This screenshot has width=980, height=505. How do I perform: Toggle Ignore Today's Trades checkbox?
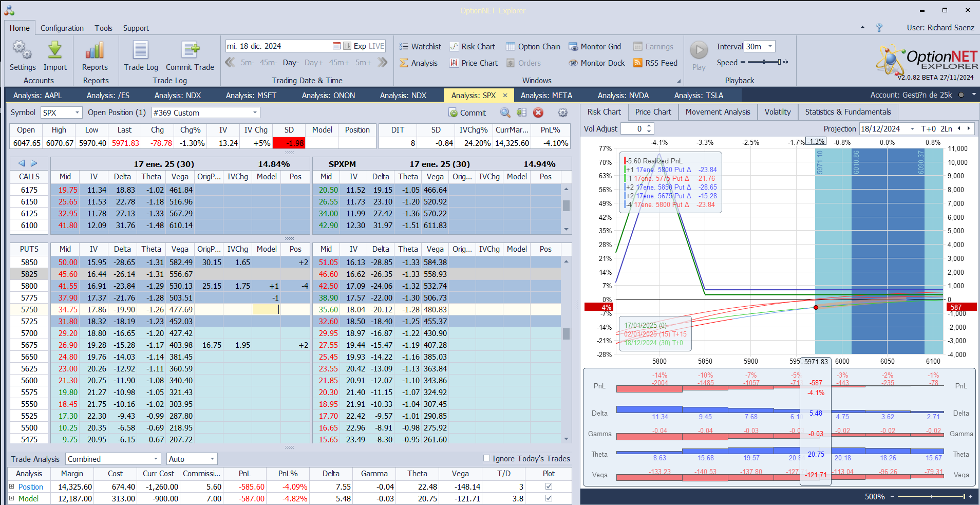click(486, 458)
